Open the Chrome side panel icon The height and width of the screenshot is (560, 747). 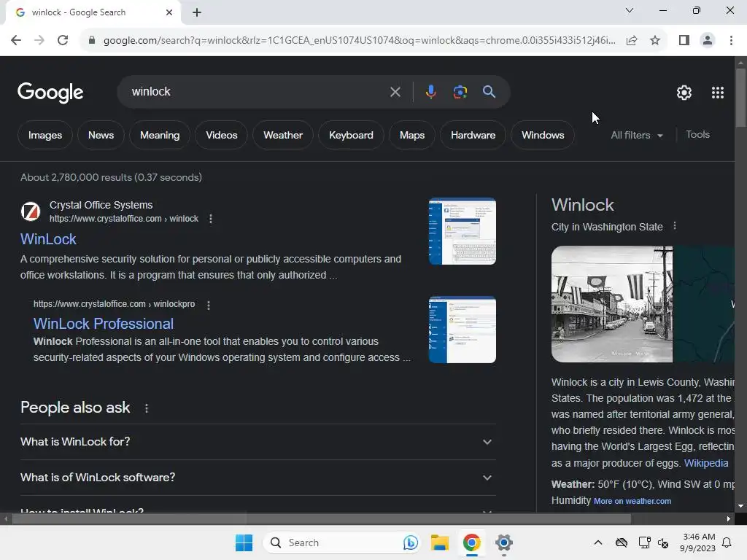pos(684,41)
